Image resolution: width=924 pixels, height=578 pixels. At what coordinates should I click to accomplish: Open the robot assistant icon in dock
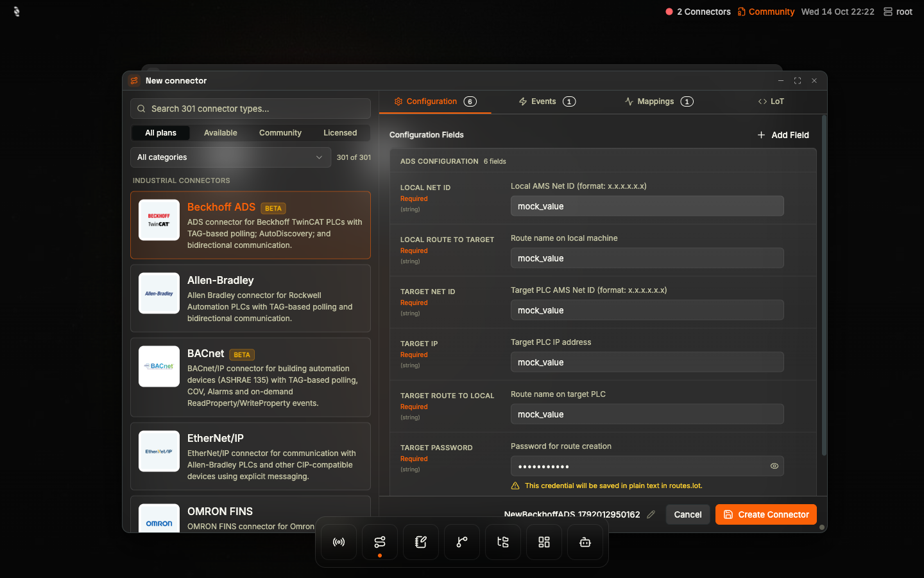[585, 542]
